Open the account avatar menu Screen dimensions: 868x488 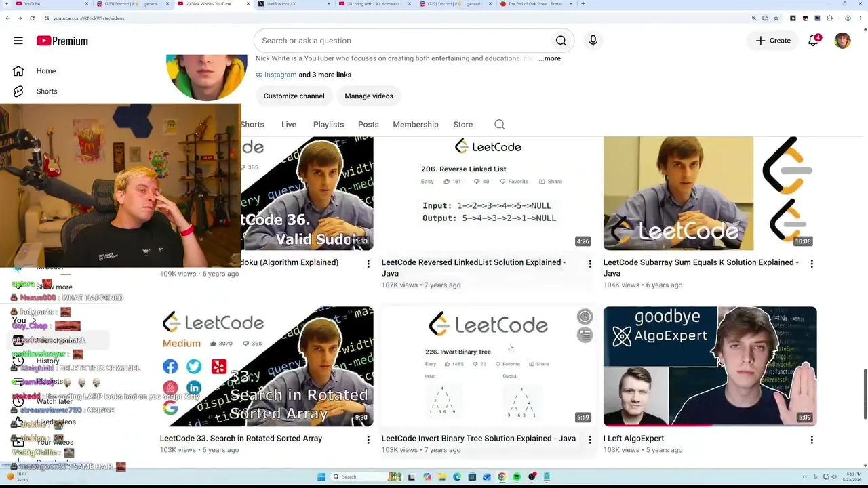(842, 41)
